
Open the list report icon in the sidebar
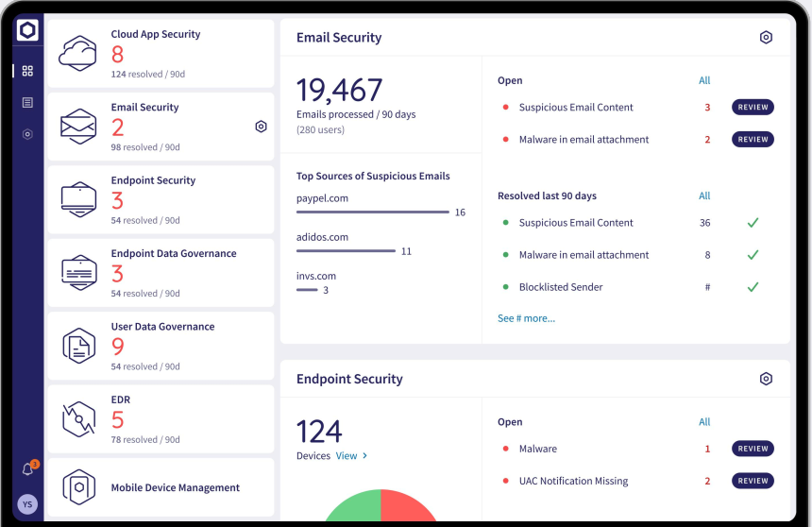(x=27, y=102)
